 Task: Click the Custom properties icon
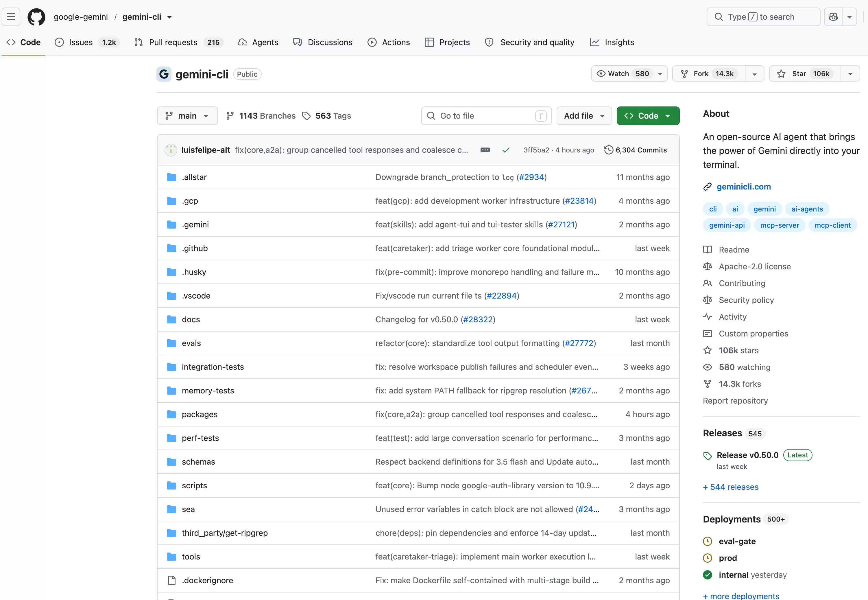tap(707, 334)
